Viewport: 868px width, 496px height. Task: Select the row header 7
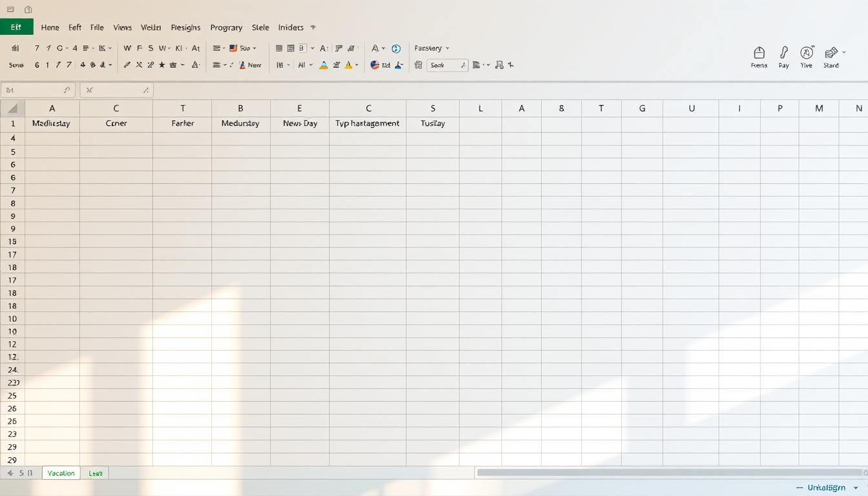[x=12, y=191]
